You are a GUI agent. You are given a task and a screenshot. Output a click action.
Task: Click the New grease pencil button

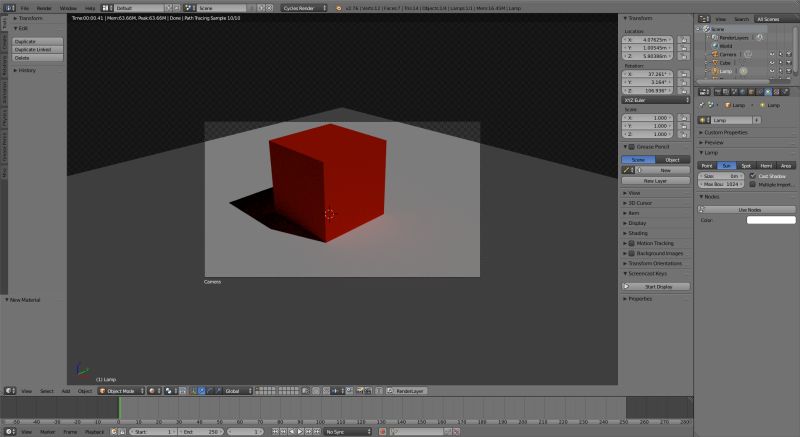tap(665, 170)
